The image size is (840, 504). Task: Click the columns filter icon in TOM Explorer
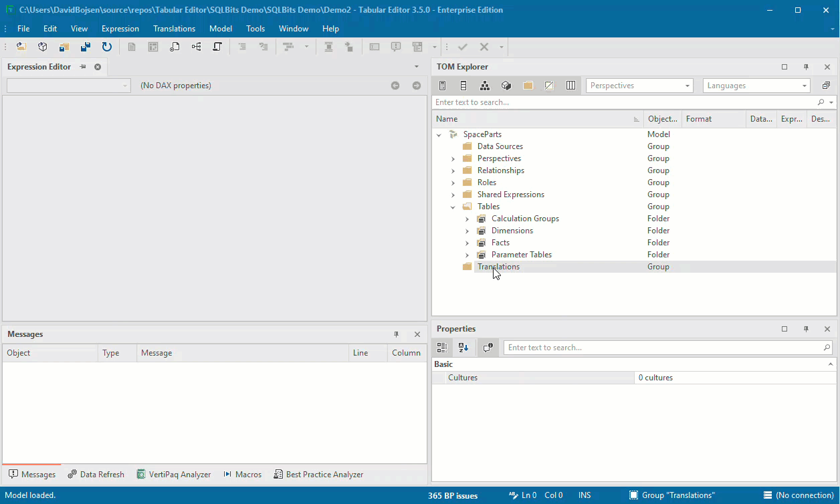click(x=463, y=85)
